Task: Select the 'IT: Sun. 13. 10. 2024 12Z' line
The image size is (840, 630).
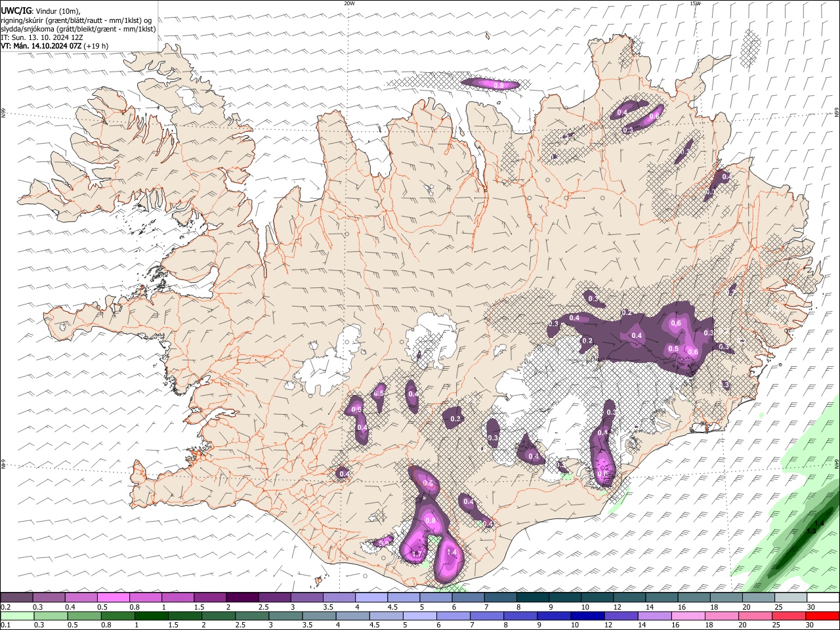Action: (42, 37)
